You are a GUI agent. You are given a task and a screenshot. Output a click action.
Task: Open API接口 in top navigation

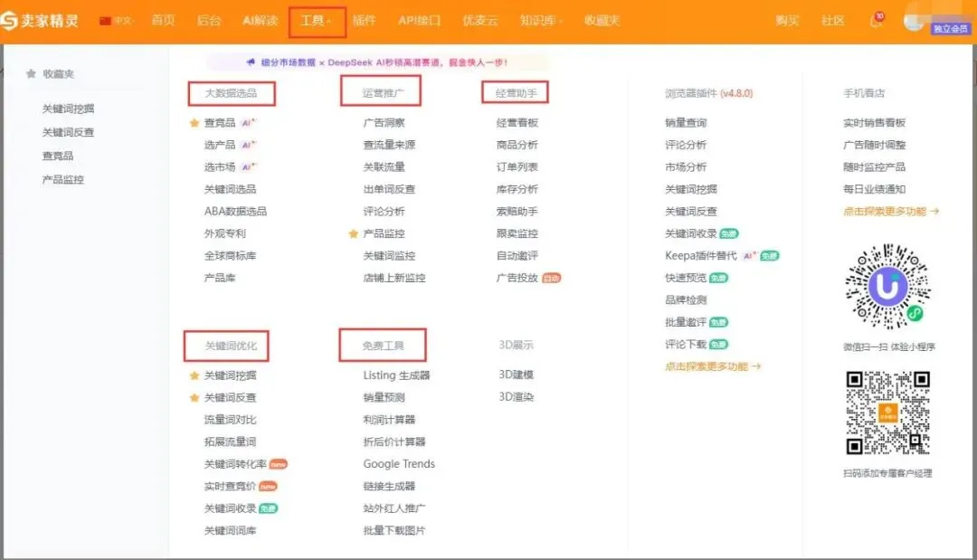[x=420, y=21]
